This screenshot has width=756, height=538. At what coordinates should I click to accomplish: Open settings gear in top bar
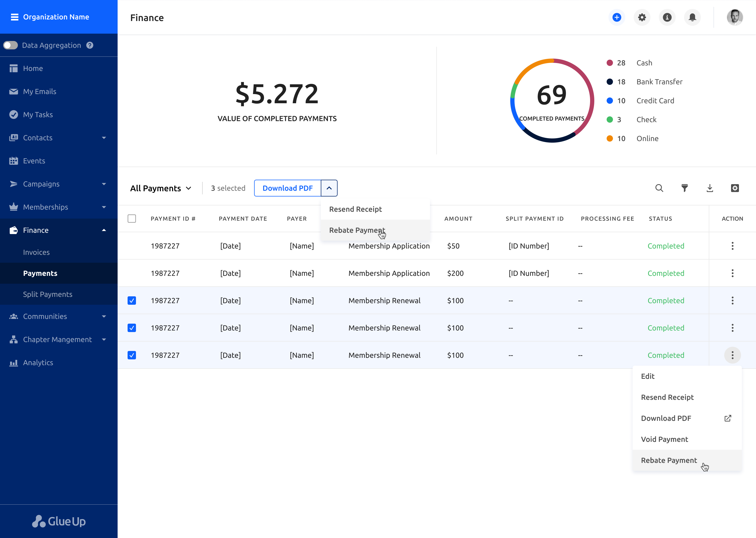(x=642, y=17)
